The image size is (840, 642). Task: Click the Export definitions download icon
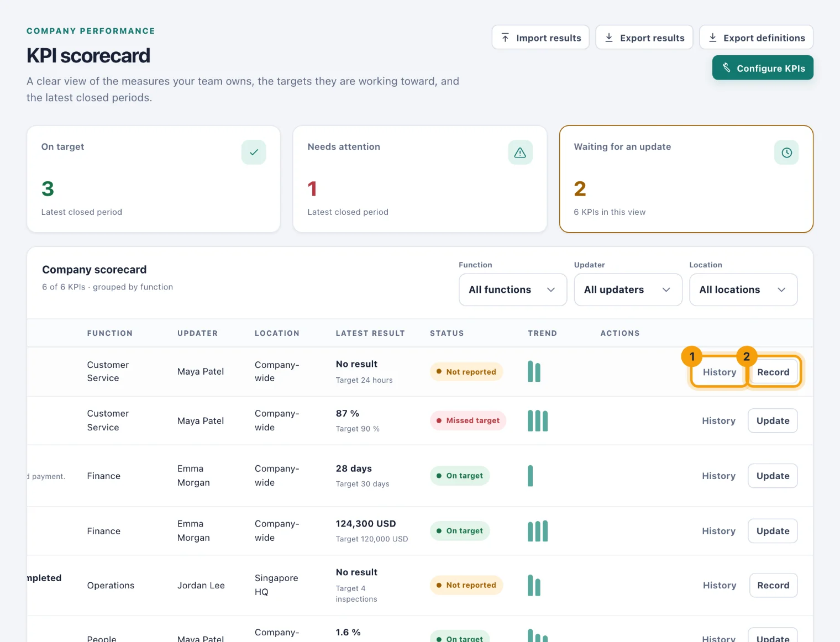tap(713, 38)
